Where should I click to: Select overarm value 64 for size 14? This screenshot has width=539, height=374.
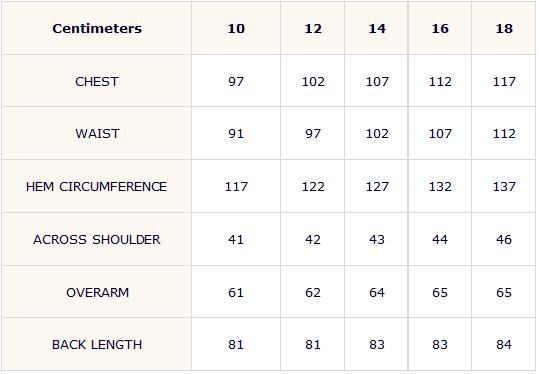[377, 293]
